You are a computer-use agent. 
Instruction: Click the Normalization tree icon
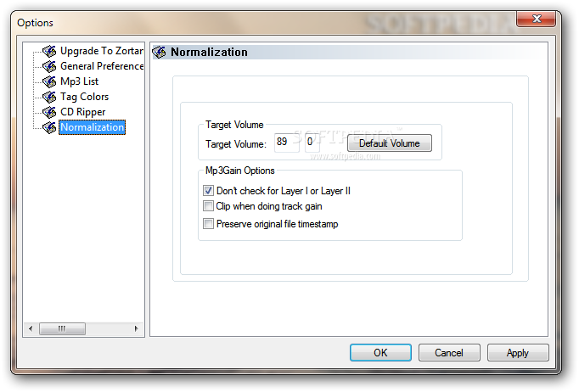point(49,128)
